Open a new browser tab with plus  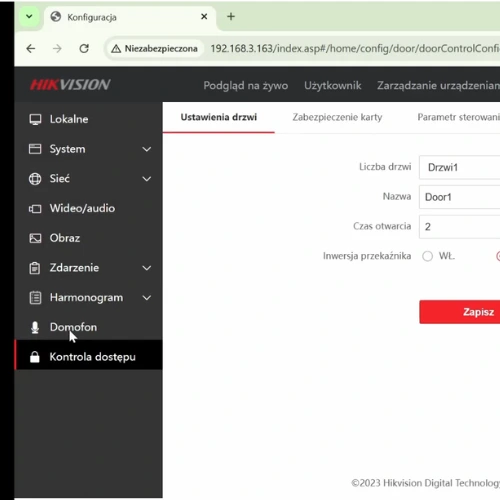click(x=231, y=16)
